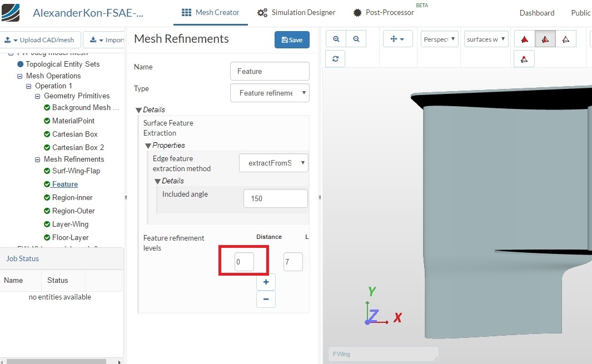
Task: Collapse the top Details section triangle
Action: point(138,110)
